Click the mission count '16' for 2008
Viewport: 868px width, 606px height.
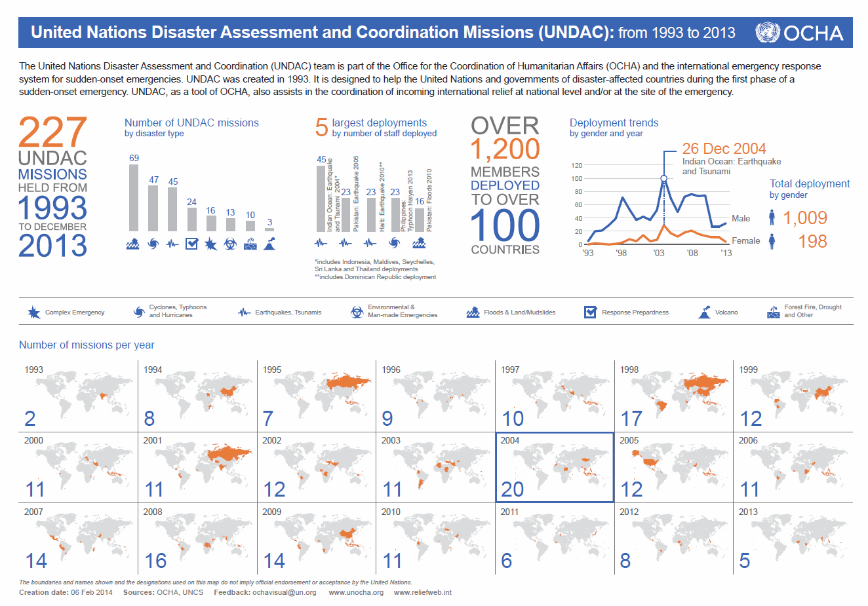click(155, 561)
